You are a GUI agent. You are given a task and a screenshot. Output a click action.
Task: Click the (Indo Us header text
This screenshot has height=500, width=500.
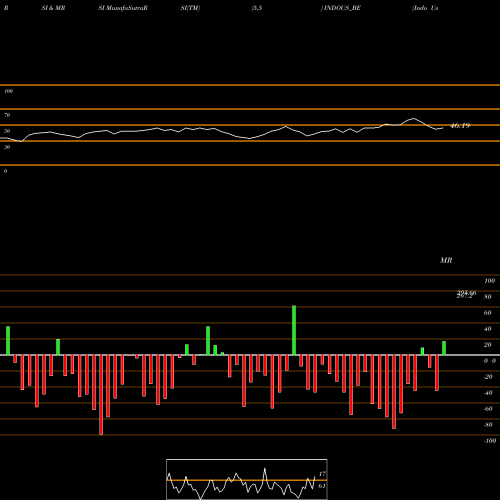[425, 8]
